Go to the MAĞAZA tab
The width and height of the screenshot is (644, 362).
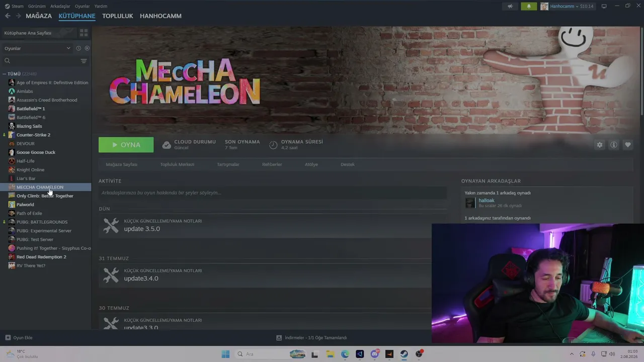(39, 16)
